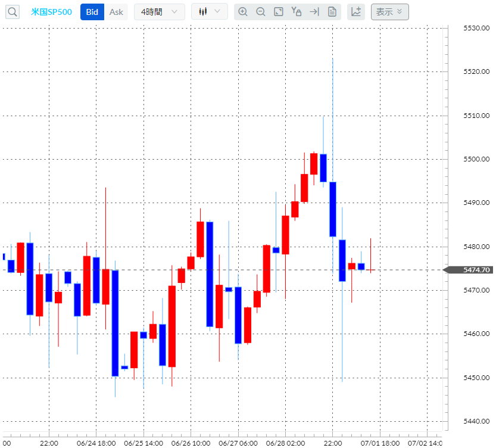496x448 pixels.
Task: Click the fit chart to screen icon
Action: point(278,11)
